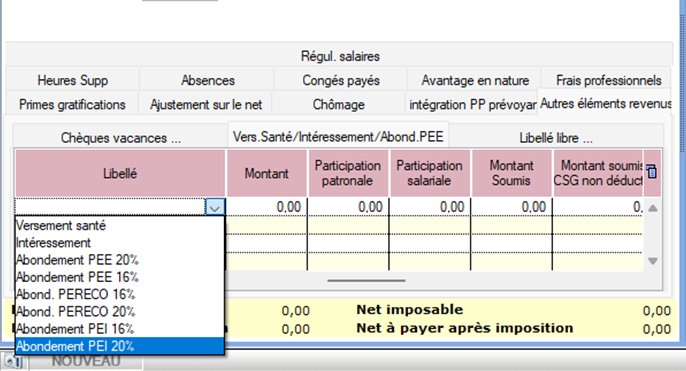Viewport: 686px width, 371px height.
Task: Click icon left of NOUVEAU button
Action: 14,362
